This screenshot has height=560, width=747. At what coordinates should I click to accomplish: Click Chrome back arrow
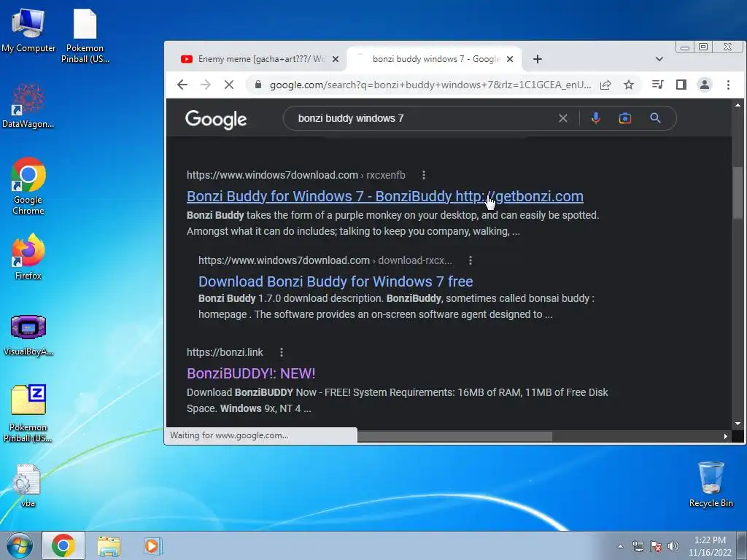pyautogui.click(x=182, y=85)
